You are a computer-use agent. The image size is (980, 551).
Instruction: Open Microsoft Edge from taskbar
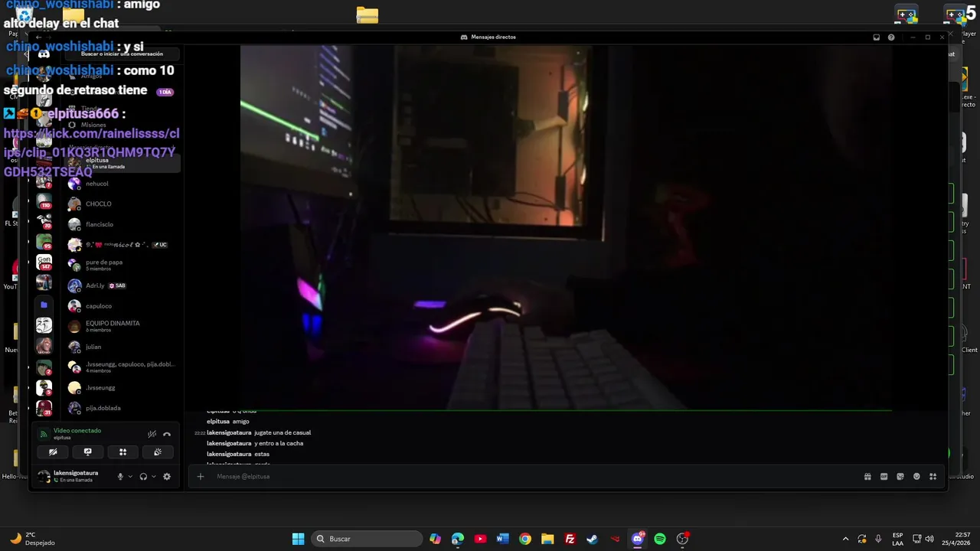tap(458, 539)
